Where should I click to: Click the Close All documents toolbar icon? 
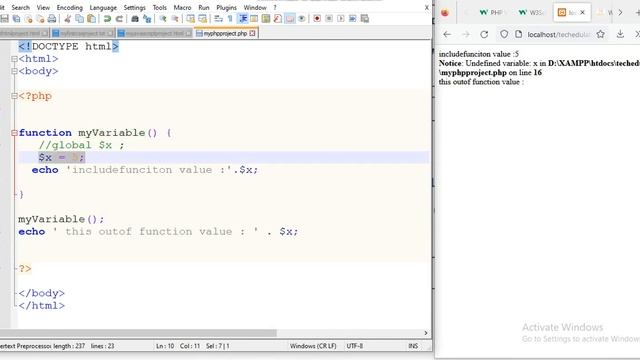point(40,19)
